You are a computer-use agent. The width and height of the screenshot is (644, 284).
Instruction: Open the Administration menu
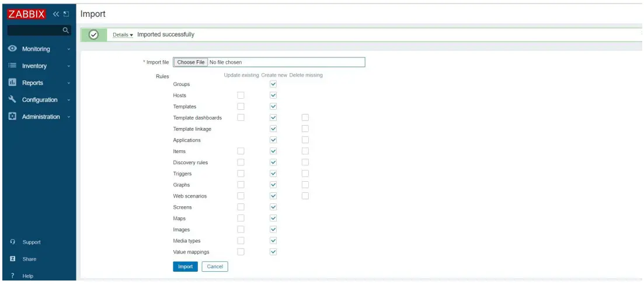[x=41, y=117]
